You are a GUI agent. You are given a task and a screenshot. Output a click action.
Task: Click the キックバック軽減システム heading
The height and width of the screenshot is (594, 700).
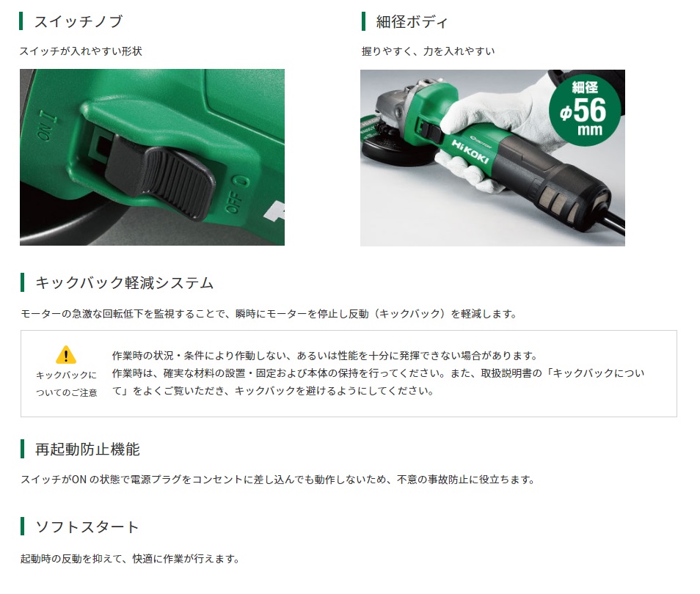[x=125, y=283]
